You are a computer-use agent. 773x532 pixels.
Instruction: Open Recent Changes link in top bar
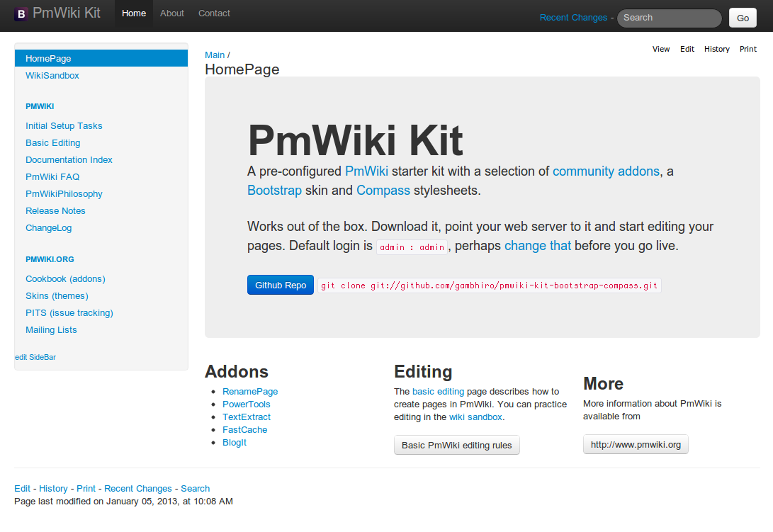tap(573, 17)
